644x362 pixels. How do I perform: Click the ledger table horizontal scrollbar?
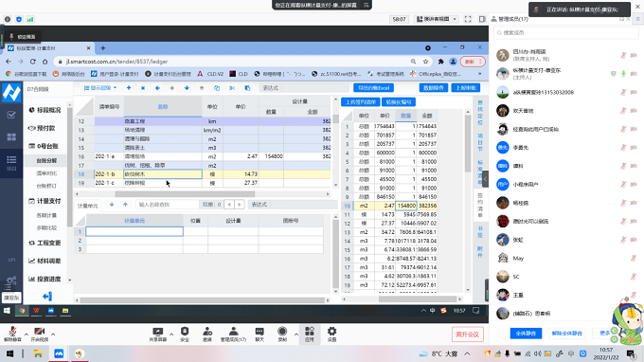[x=185, y=194]
